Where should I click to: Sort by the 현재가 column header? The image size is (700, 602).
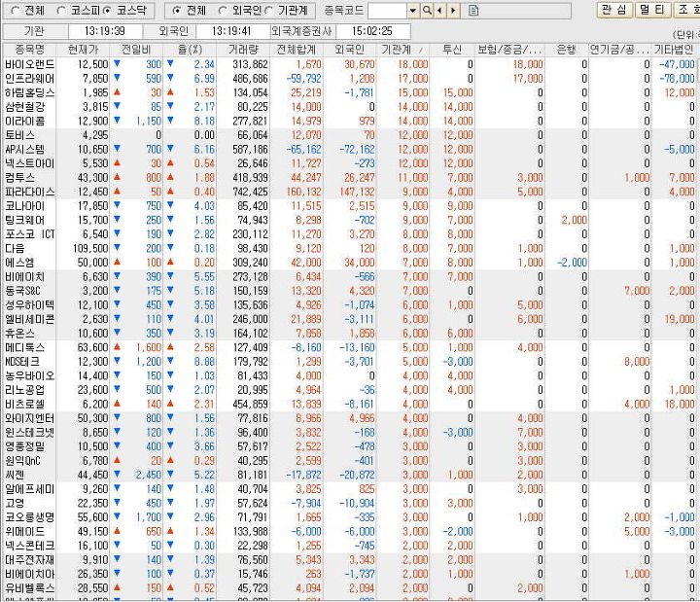tap(83, 50)
